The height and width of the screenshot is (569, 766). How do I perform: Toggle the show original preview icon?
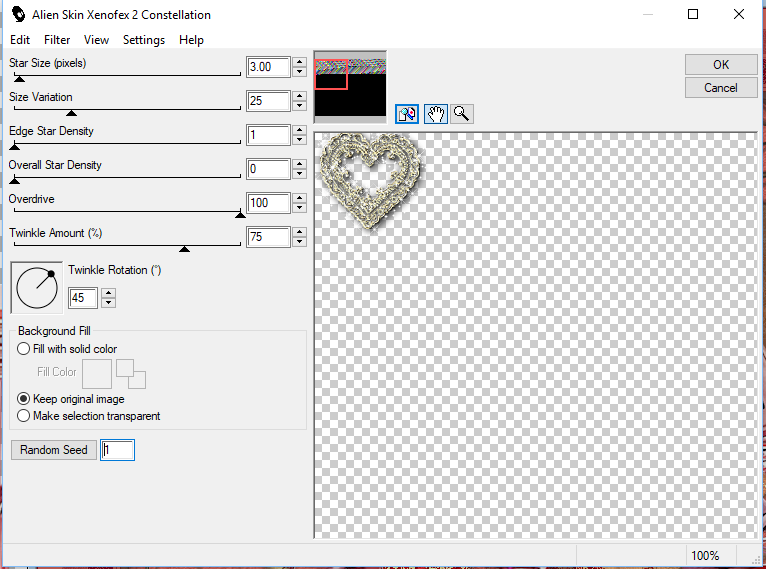[x=406, y=114]
